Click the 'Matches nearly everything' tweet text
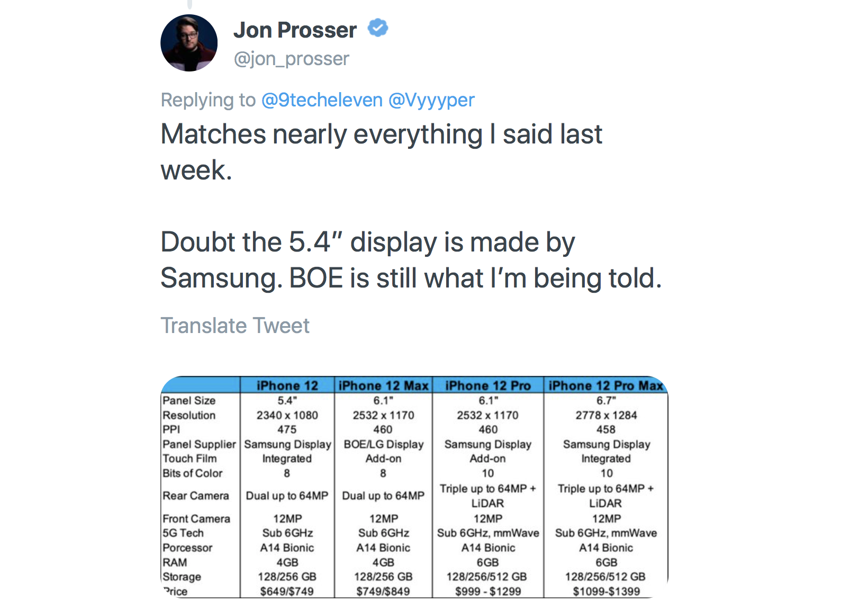The image size is (868, 611). coord(381,152)
